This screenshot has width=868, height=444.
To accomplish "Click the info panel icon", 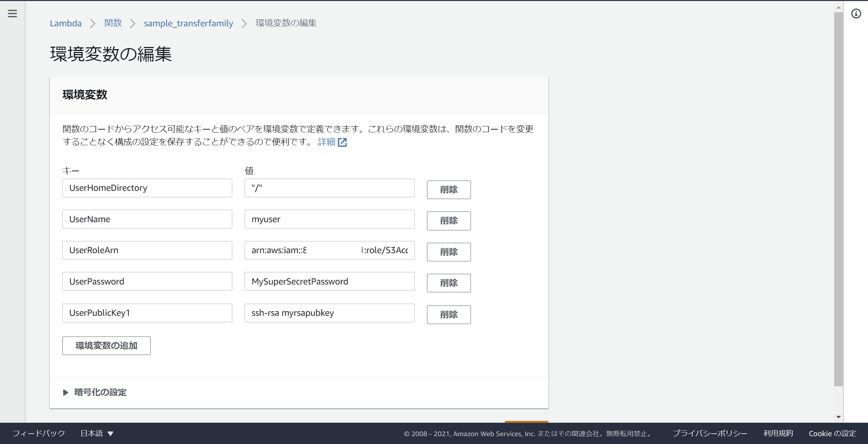I will click(x=856, y=14).
